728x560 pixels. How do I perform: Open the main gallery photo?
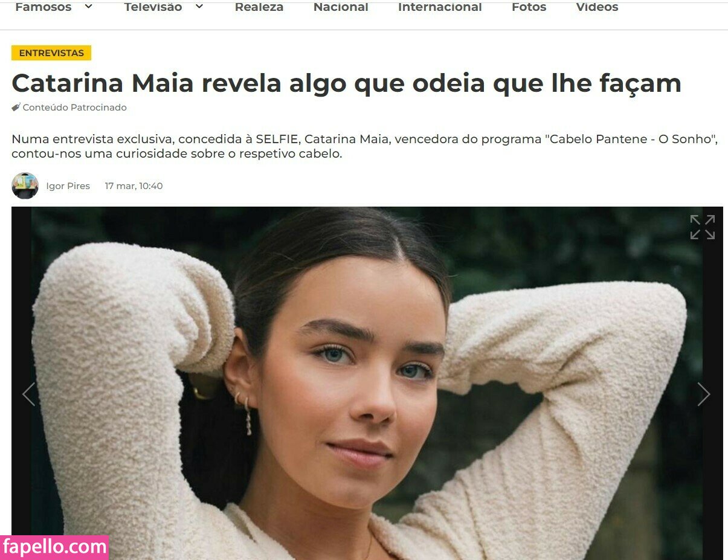point(367,383)
